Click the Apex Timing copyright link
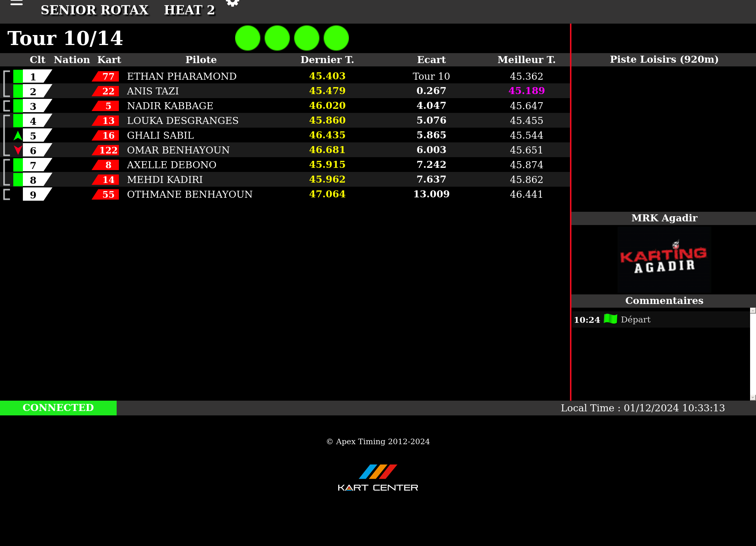 point(378,442)
